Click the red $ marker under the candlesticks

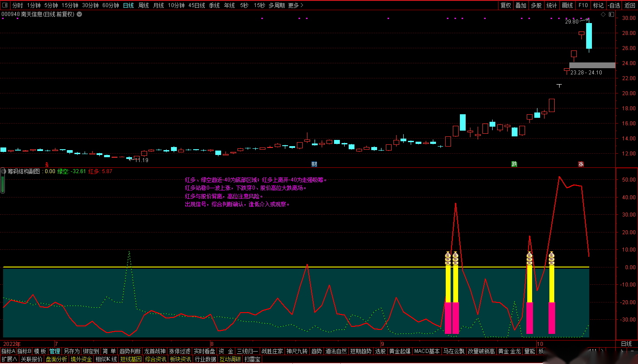click(x=47, y=164)
